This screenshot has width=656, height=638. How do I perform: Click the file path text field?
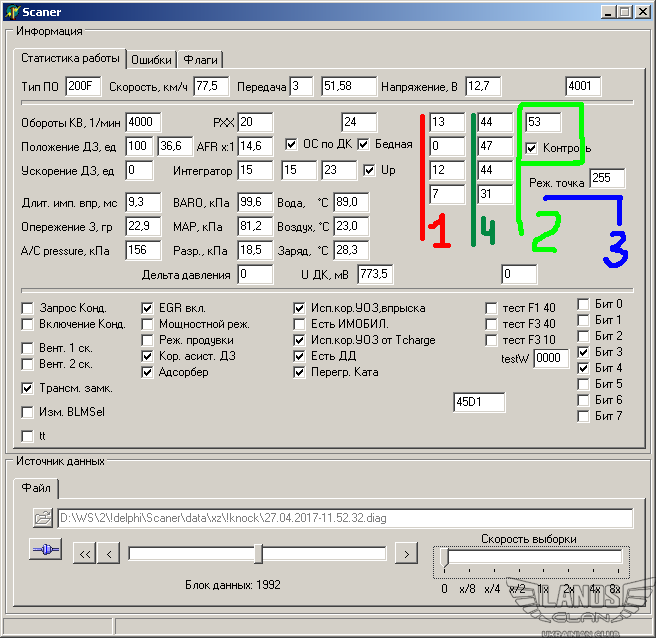(344, 518)
